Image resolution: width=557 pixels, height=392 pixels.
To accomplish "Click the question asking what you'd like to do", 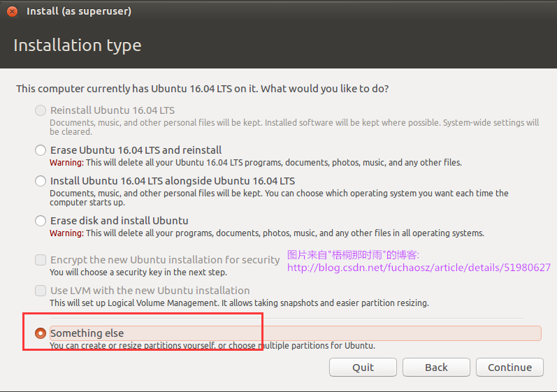I will 202,89.
